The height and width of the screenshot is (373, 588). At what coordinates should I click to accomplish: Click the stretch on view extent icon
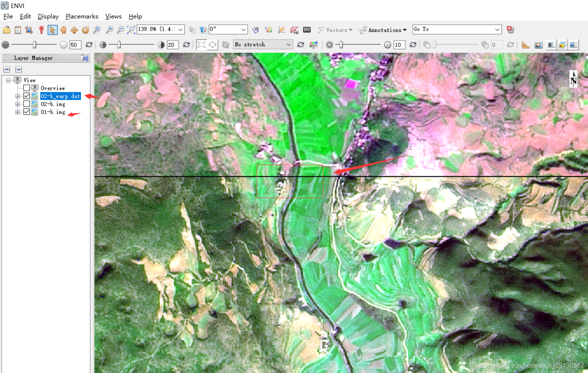[x=213, y=45]
